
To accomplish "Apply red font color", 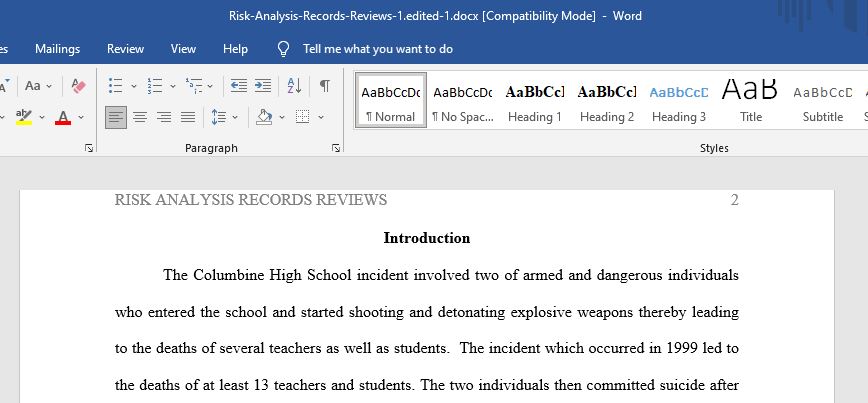I will pos(63,117).
